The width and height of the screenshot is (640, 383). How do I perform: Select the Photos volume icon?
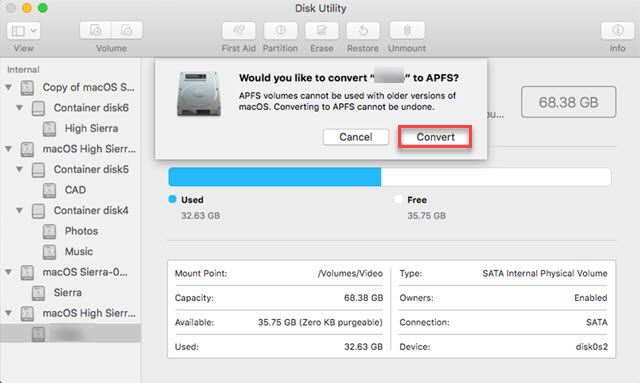tap(49, 231)
